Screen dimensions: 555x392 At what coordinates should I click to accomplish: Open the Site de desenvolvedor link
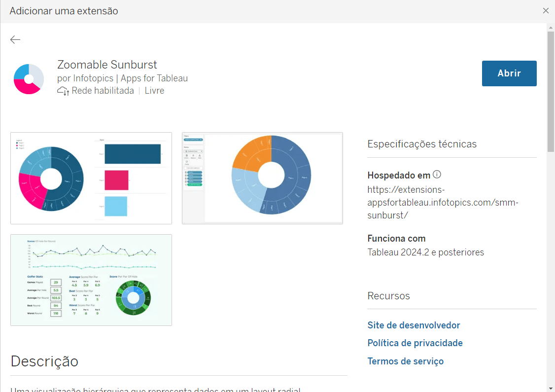coord(414,325)
